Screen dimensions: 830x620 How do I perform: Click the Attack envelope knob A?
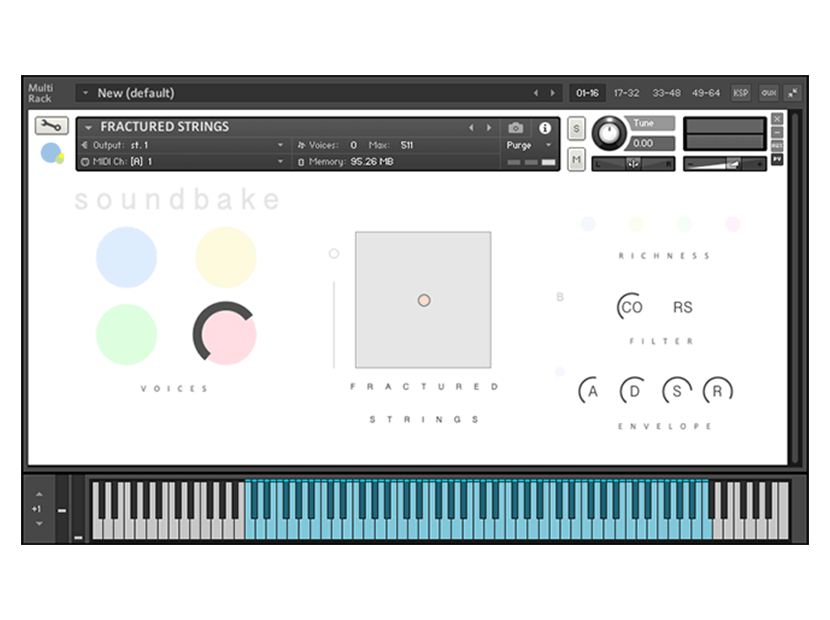point(591,391)
